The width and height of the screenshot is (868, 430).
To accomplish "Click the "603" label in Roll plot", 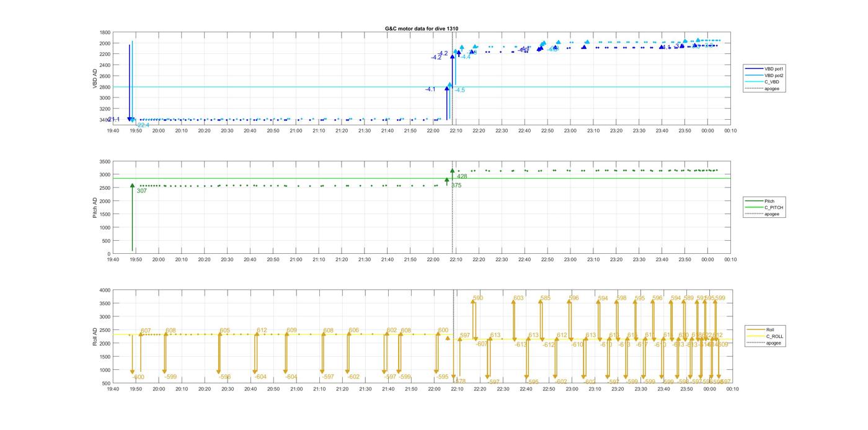I will pyautogui.click(x=518, y=298).
